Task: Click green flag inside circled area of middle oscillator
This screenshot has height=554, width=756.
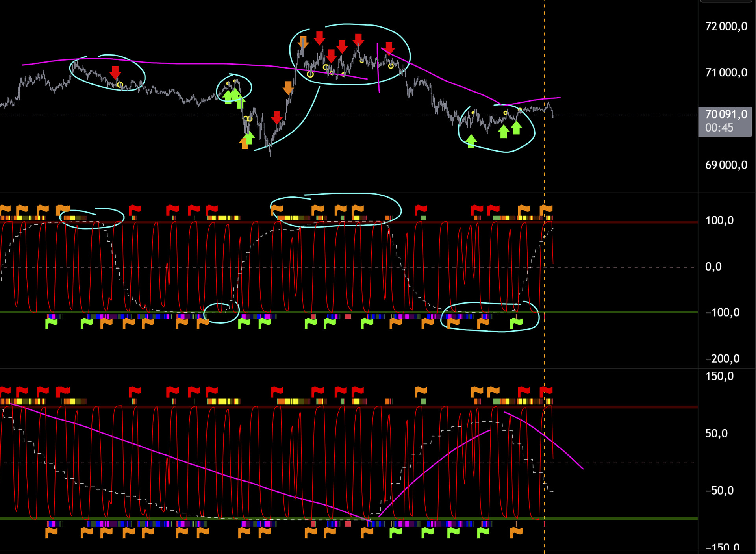Action: coord(516,324)
